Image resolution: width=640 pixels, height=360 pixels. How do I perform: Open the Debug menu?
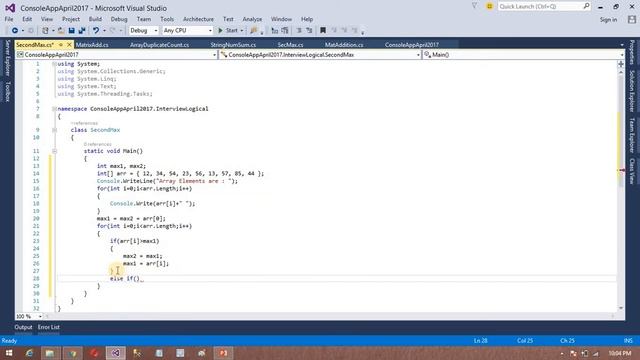(x=119, y=19)
